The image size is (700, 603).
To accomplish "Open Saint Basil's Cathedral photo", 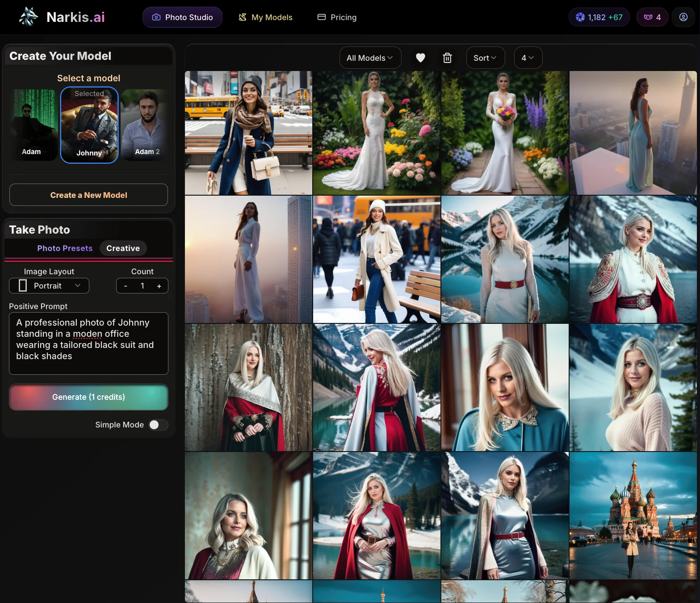I will tap(633, 515).
